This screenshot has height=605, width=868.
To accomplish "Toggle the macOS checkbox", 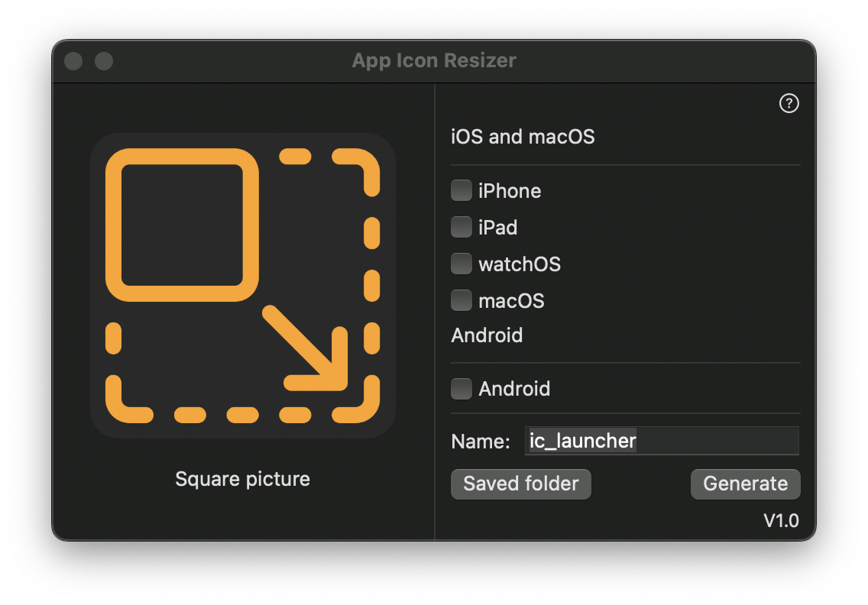I will point(462,300).
